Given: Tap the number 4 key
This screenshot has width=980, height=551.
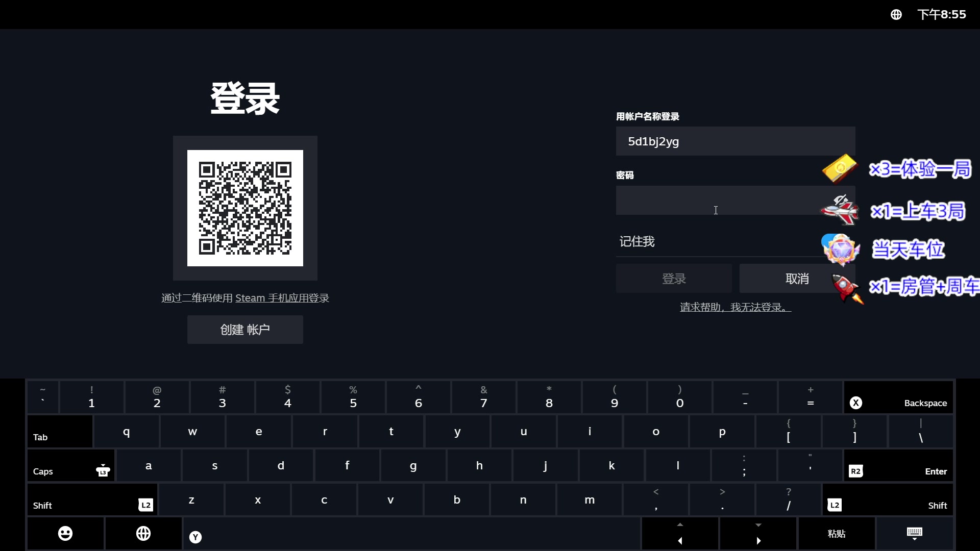Looking at the screenshot, I should (288, 397).
